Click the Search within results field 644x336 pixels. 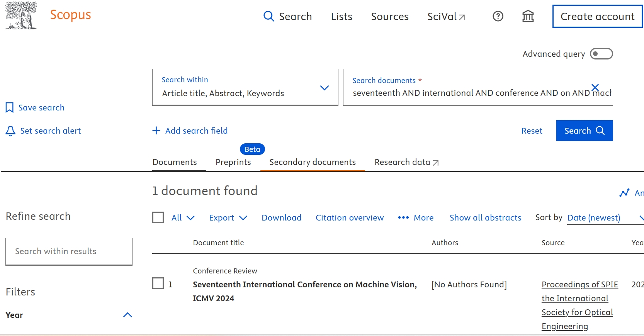[69, 251]
